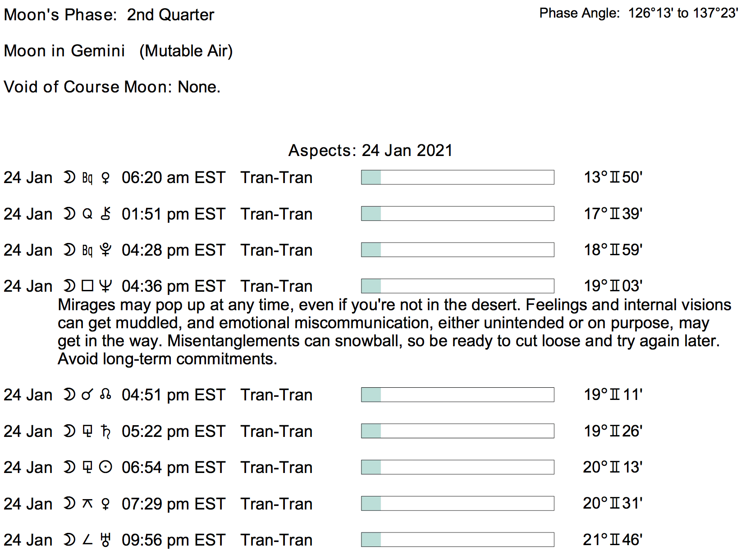Click the Venus glyph in the 06:20 am aspect
Image resolution: width=750 pixels, height=560 pixels.
(x=105, y=178)
